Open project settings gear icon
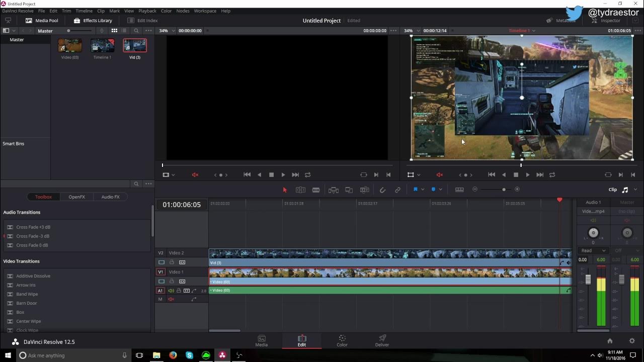This screenshot has height=362, width=644. [632, 341]
